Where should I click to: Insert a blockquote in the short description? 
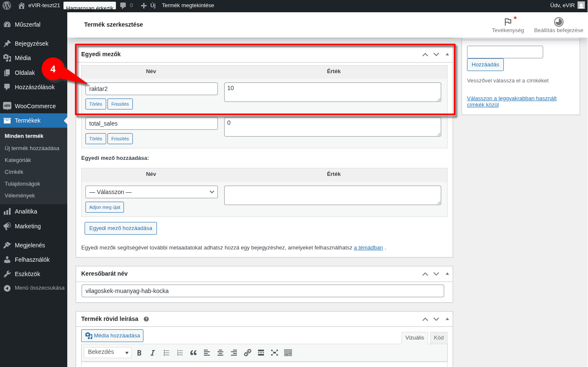[193, 353]
